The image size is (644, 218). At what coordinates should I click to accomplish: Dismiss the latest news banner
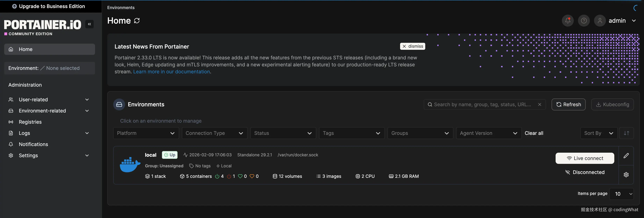click(413, 46)
